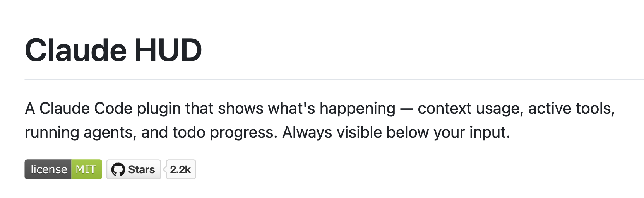
Task: Click the gray "license" badge label
Action: [x=48, y=169]
